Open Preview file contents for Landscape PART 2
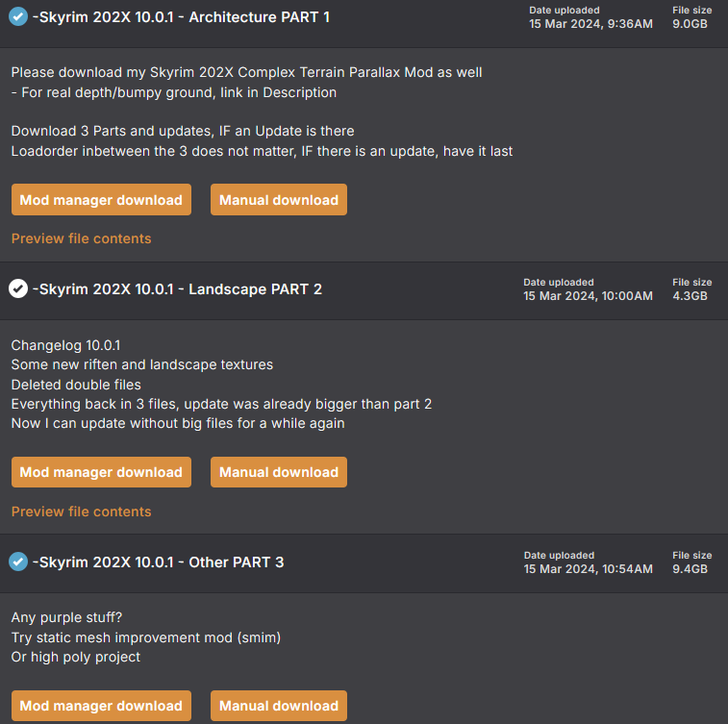This screenshot has width=728, height=724. tap(81, 512)
